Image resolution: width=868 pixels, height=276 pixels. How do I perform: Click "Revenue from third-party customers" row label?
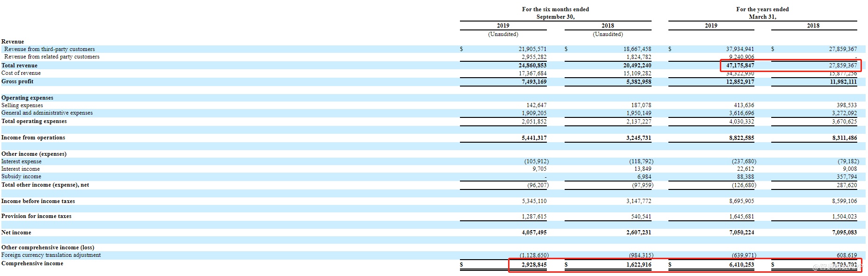49,49
